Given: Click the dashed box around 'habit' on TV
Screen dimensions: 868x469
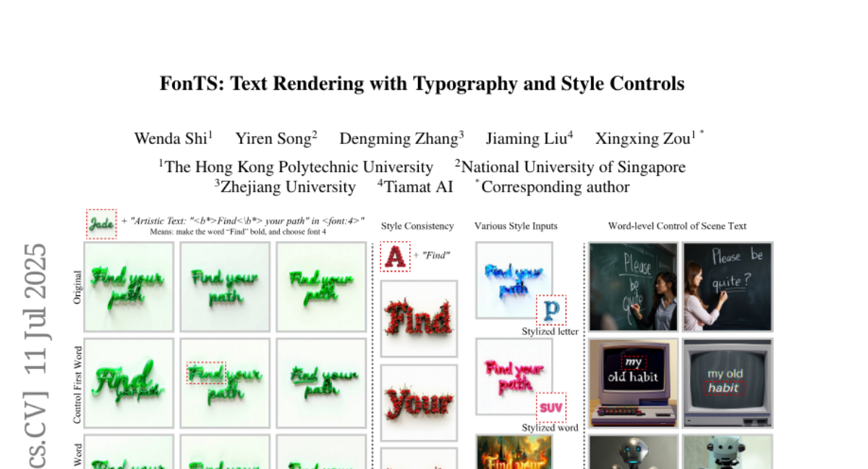Looking at the screenshot, I should tap(724, 388).
